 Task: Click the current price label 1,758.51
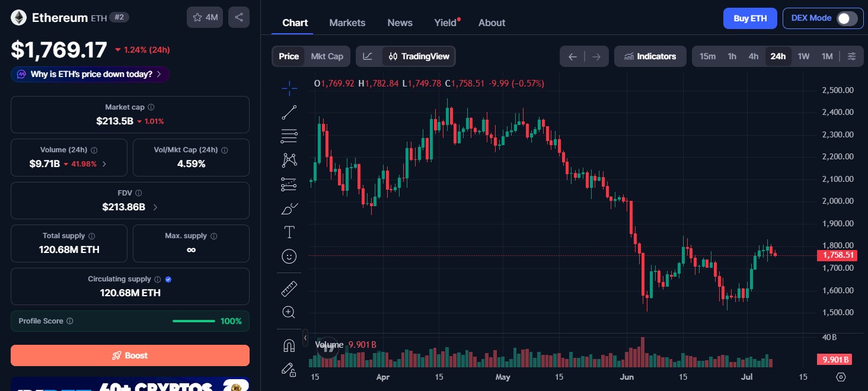point(838,255)
